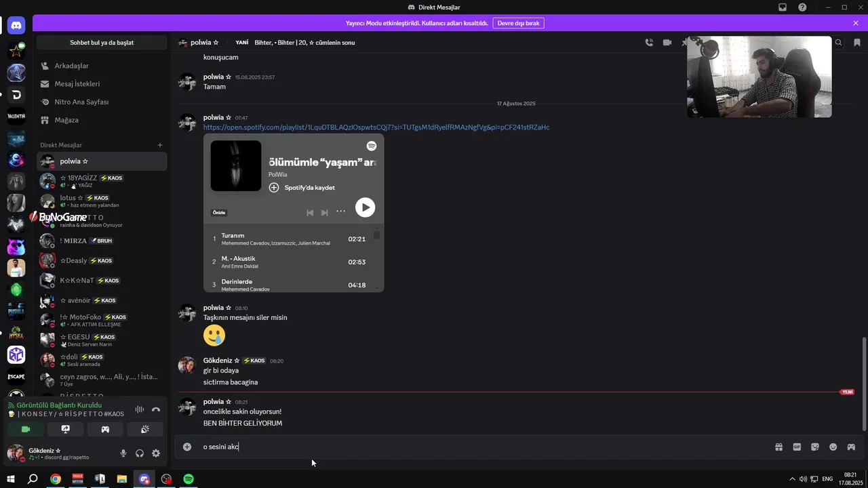Viewport: 868px width, 488px height.
Task: Click playlist cover art thumbnail
Action: coord(235,166)
